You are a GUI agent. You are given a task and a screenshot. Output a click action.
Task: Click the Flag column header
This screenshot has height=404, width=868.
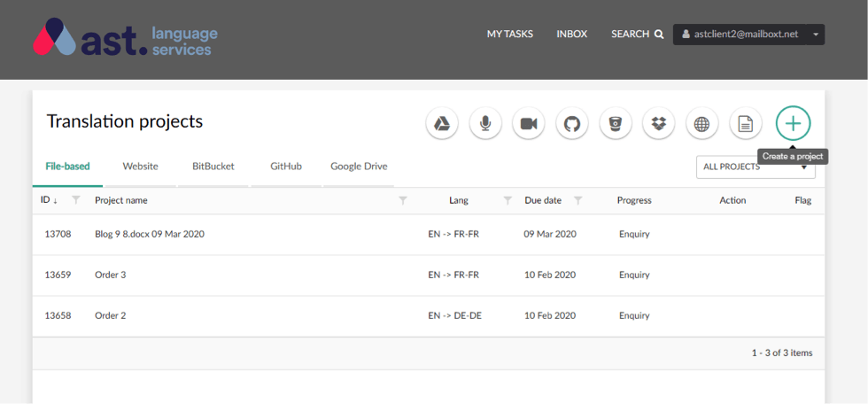802,200
